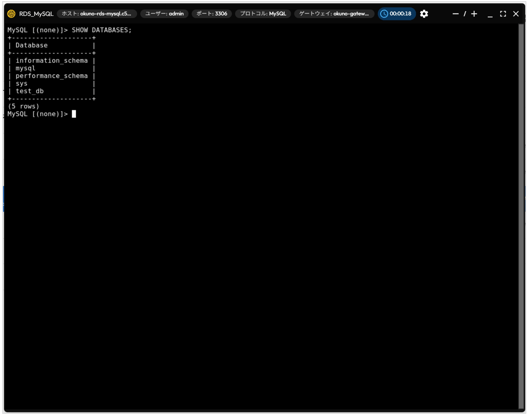Click the RDS_MySQL title text
Screen dimensions: 528x415
click(36, 14)
